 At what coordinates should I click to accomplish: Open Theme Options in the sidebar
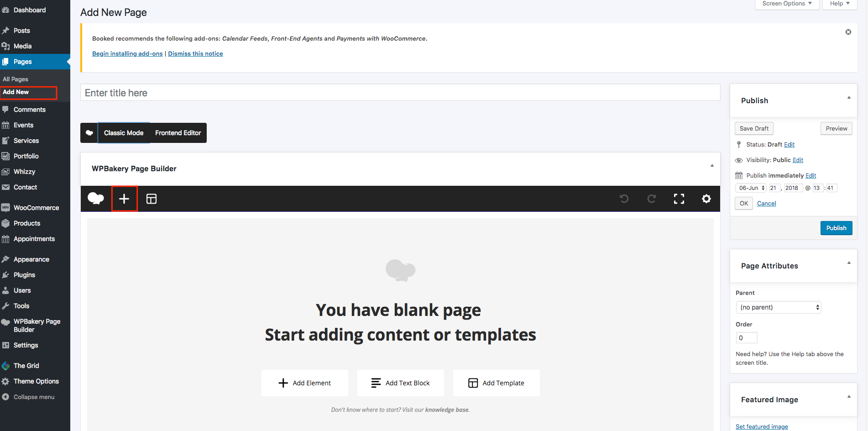[x=36, y=381]
